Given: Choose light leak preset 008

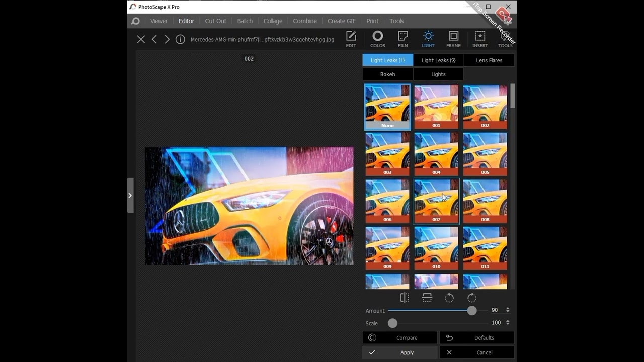Looking at the screenshot, I should point(485,201).
